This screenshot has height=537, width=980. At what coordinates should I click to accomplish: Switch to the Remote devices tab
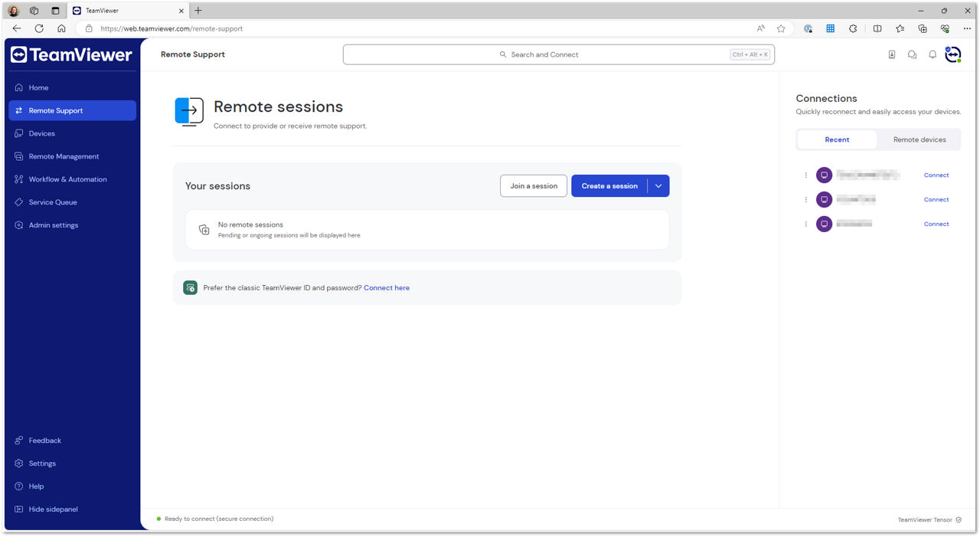[x=920, y=139]
